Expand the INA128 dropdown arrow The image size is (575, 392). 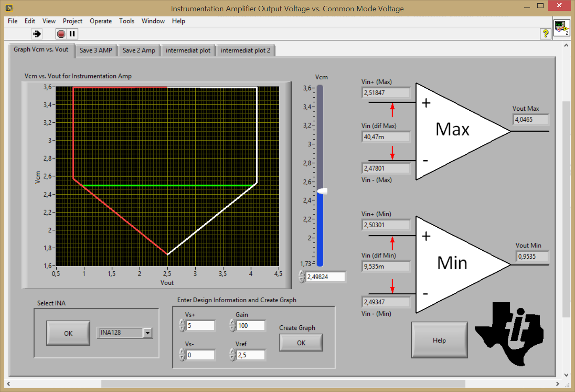tap(148, 333)
